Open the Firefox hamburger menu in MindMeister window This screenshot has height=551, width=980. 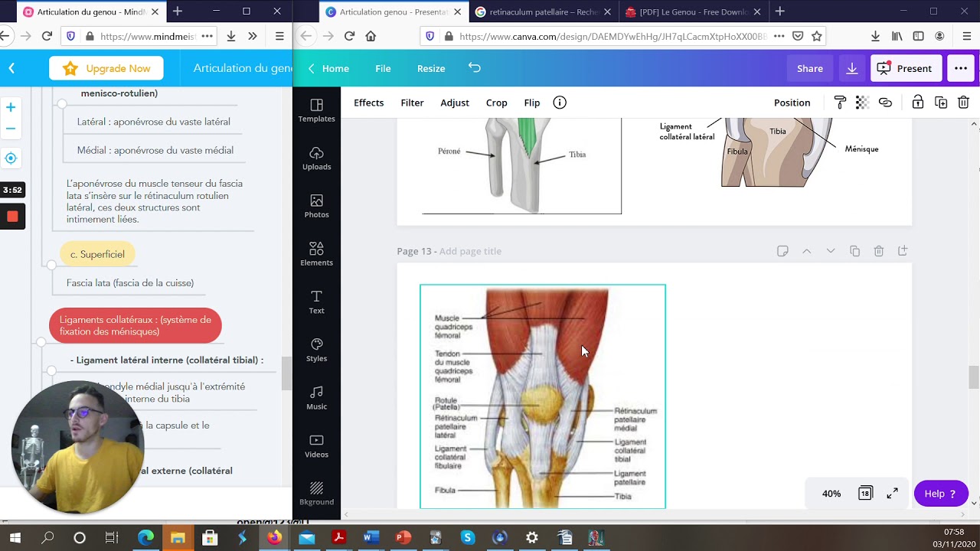click(279, 36)
